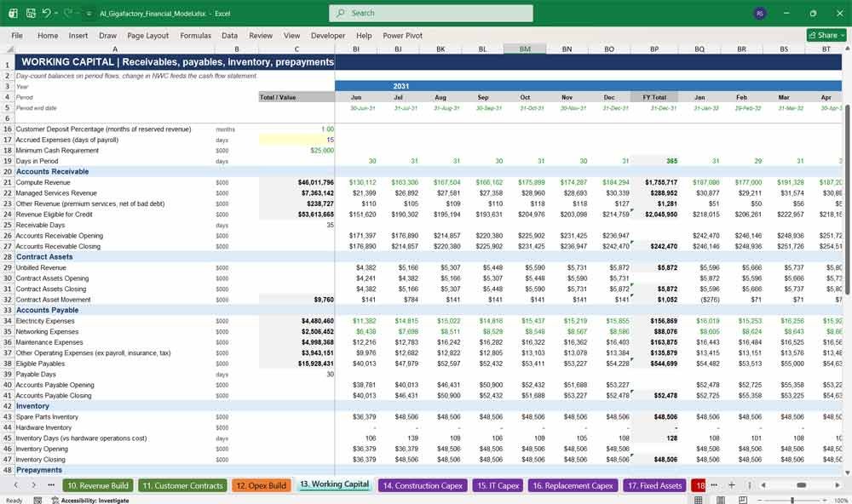This screenshot has width=852, height=504.
Task: Open the Insert ribbon tab
Action: point(78,35)
